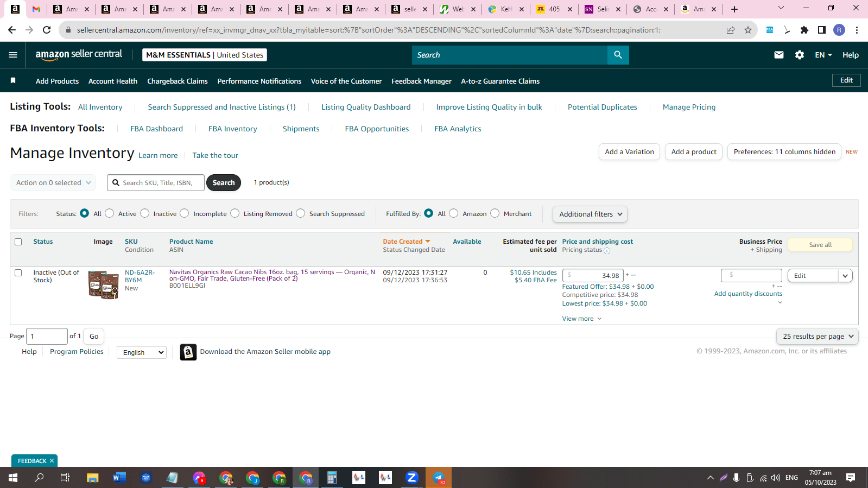Open the FBA Inventory tab

click(x=233, y=129)
